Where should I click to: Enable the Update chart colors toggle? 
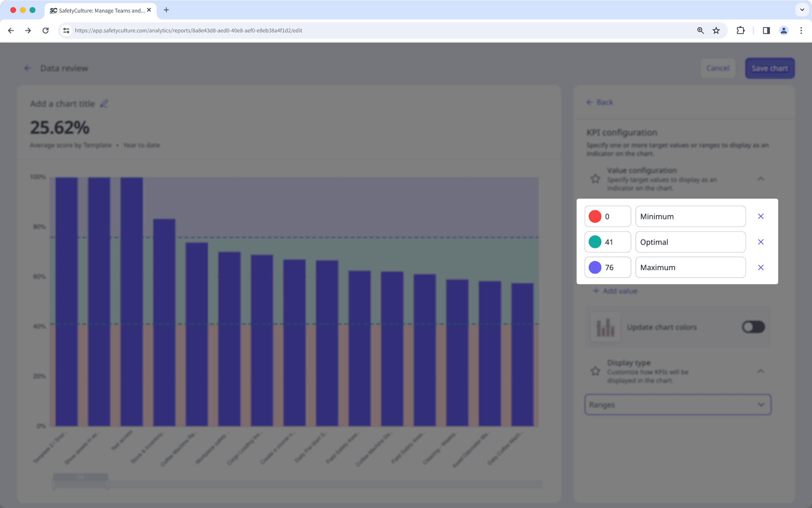point(753,327)
